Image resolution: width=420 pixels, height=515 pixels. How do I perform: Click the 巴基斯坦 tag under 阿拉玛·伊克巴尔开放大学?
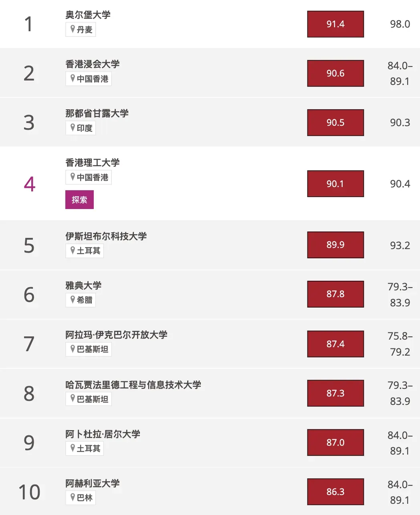tap(89, 349)
